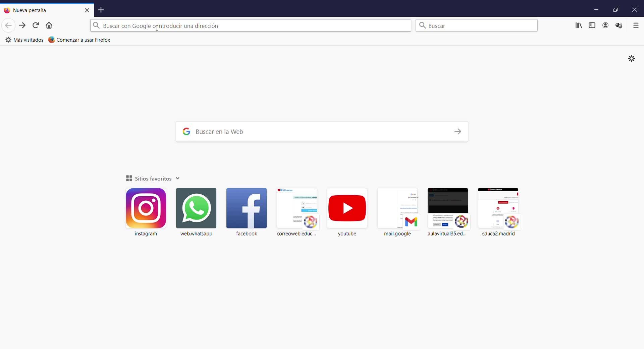Open the Firefox home page icon
Viewport: 644px width, 349px height.
coord(49,26)
